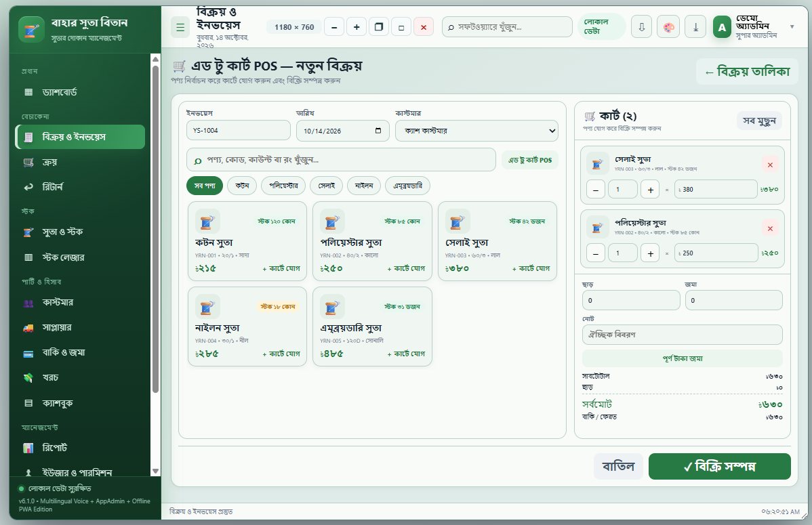This screenshot has width=812, height=525.
Task: Click পূর্ণ টাকা জমা button
Action: [683, 358]
